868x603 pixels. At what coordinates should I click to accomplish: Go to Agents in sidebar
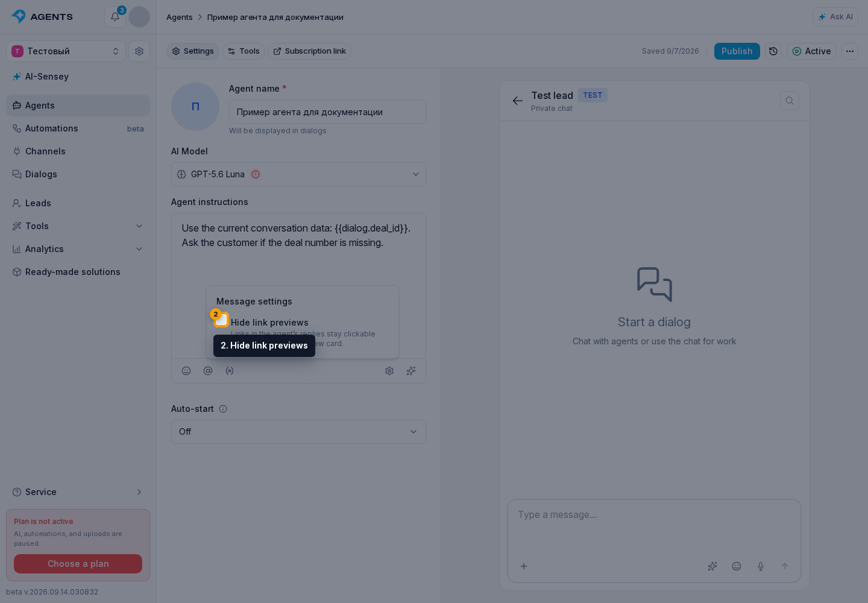[x=78, y=106]
